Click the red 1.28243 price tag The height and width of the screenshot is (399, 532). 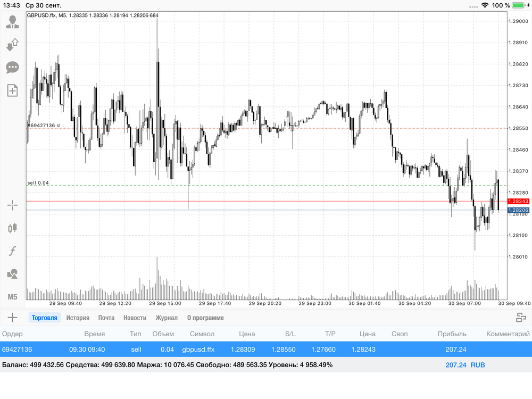[518, 202]
